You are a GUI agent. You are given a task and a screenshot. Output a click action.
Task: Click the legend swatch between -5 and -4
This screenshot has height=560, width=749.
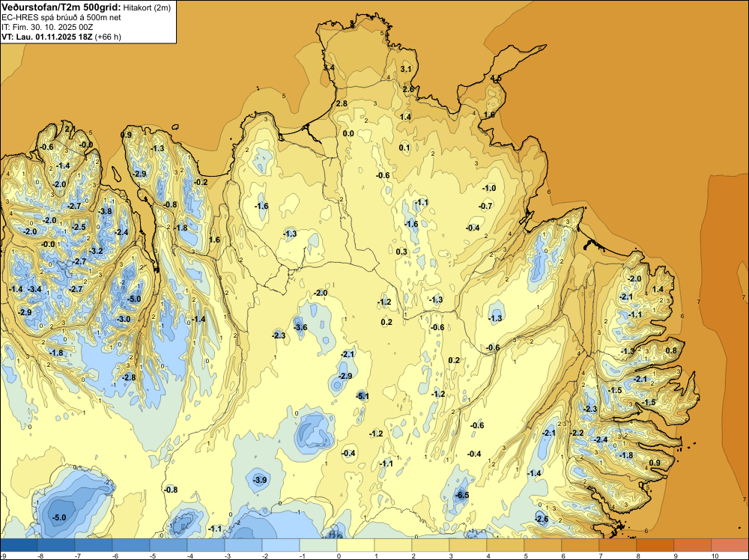pyautogui.click(x=169, y=545)
